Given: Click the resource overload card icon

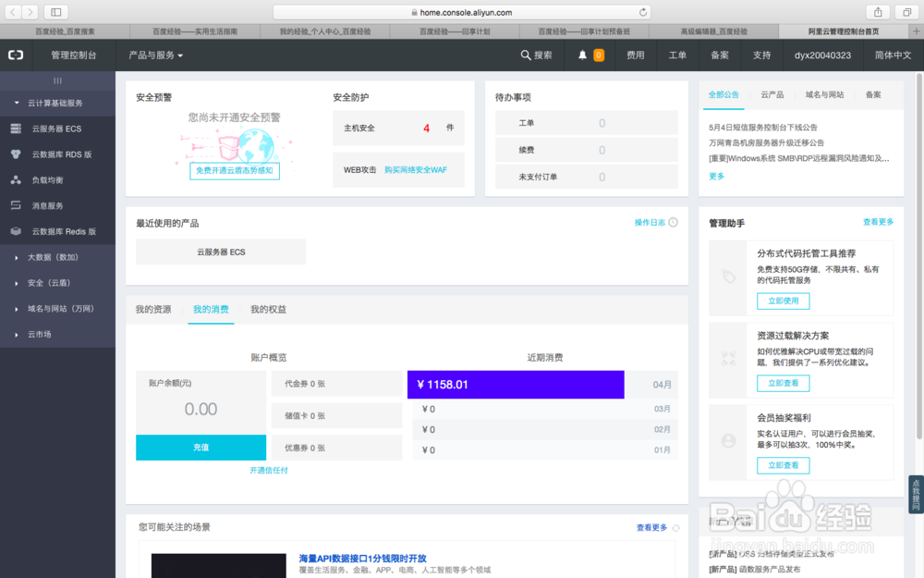Looking at the screenshot, I should pyautogui.click(x=728, y=359).
